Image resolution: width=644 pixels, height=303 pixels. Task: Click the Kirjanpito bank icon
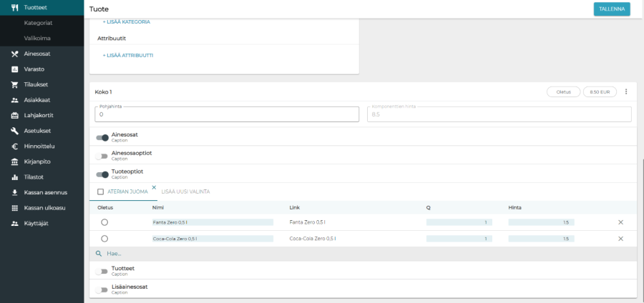14,162
